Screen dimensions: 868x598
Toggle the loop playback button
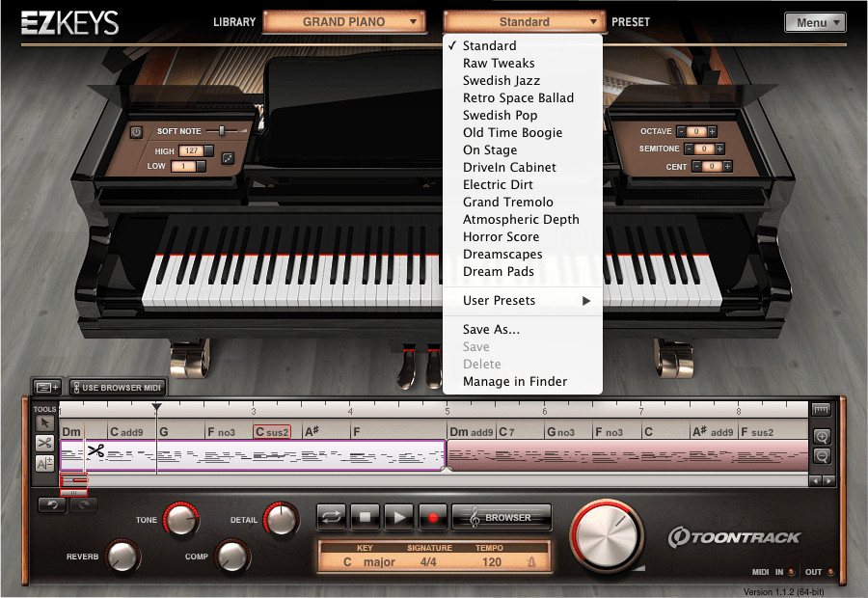[331, 517]
